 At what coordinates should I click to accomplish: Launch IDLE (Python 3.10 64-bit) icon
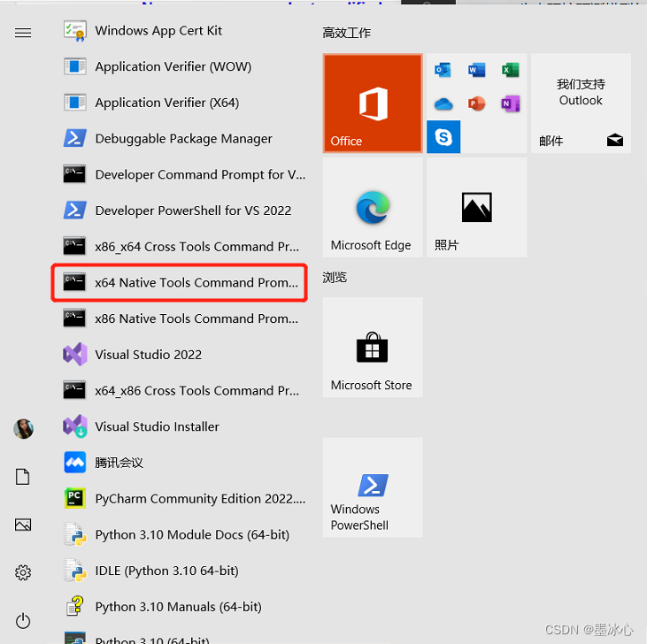point(75,571)
